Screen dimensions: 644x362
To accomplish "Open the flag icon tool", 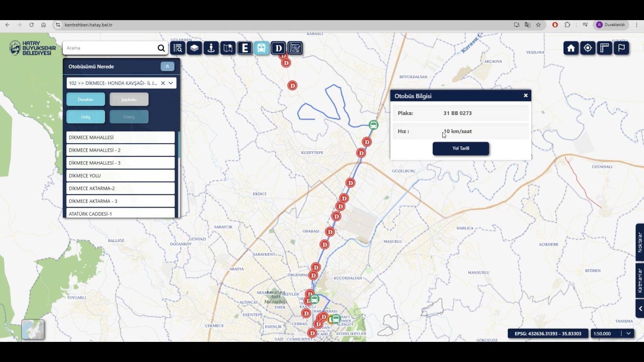I will [621, 48].
